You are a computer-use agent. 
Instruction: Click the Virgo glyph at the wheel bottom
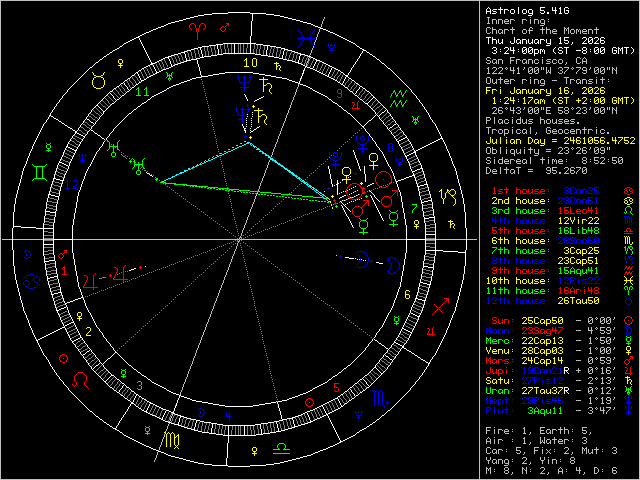point(174,438)
